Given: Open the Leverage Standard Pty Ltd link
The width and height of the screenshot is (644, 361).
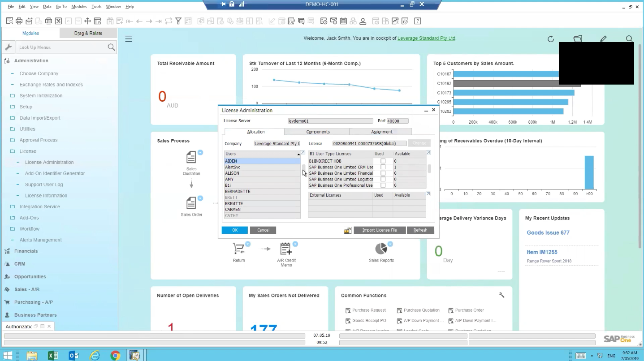Looking at the screenshot, I should (426, 39).
